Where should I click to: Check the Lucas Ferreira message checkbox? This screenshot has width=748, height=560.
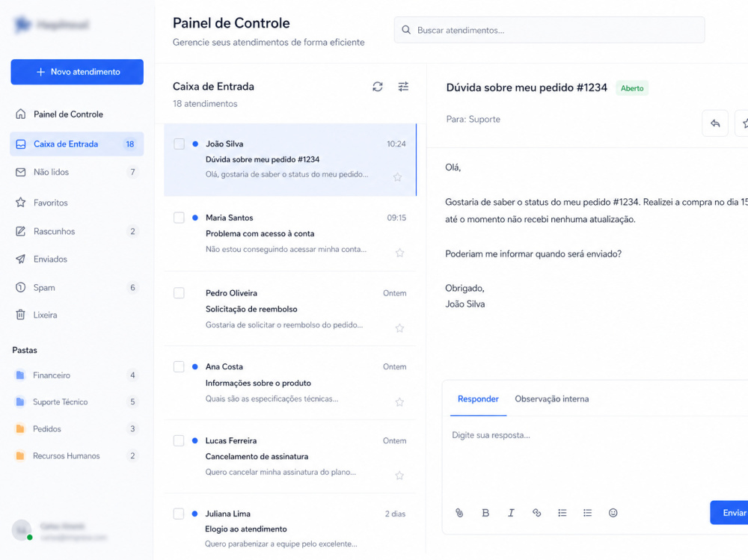(179, 441)
